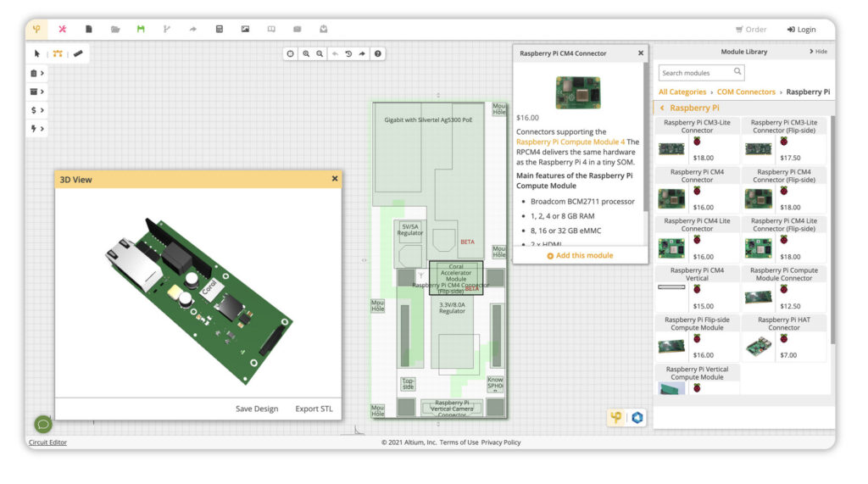Select Raspberry Pi CM4 Lite Connector (Flip-side) module
868x484 pixels.
784,239
